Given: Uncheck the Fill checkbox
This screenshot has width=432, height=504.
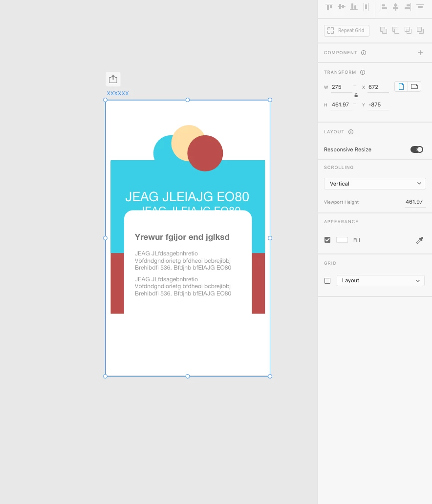Looking at the screenshot, I should coord(327,240).
